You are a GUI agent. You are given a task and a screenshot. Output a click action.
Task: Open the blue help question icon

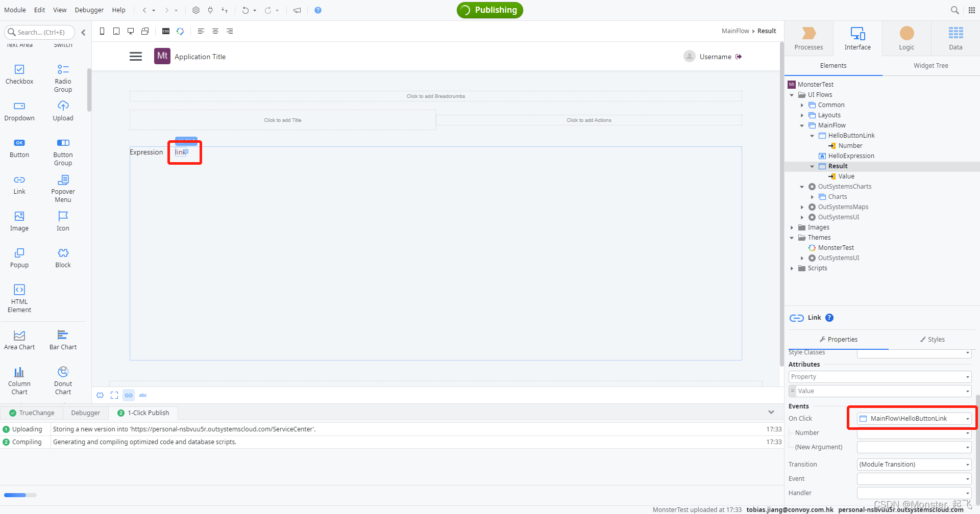pyautogui.click(x=318, y=10)
